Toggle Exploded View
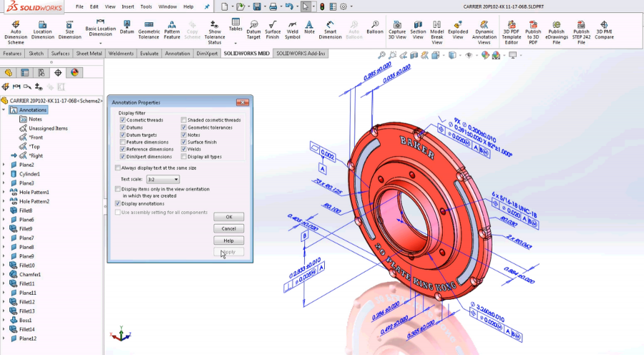This screenshot has width=644, height=355. tap(458, 30)
